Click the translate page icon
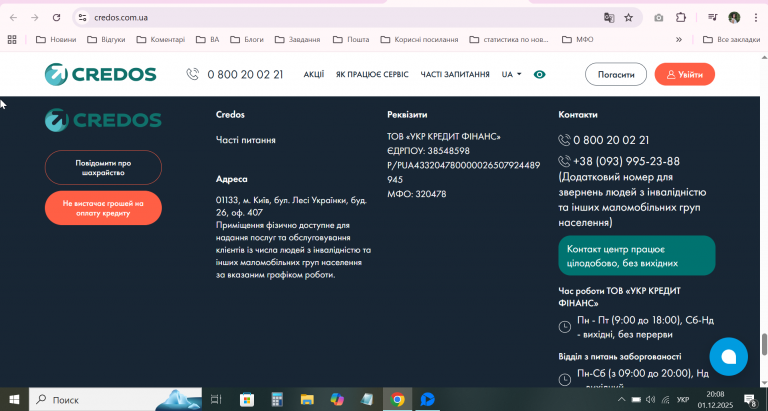 click(x=609, y=18)
